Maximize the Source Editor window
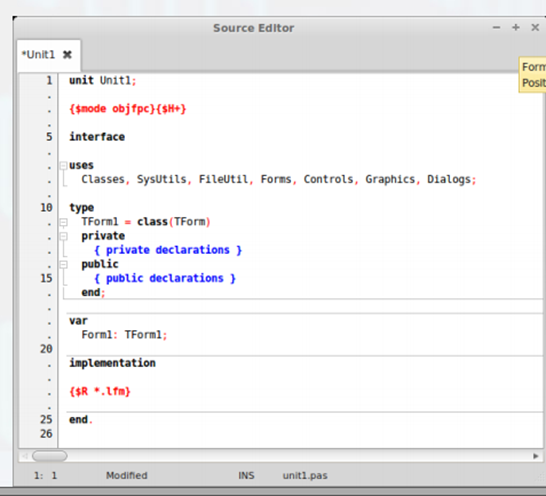This screenshot has height=496, width=546. click(516, 28)
